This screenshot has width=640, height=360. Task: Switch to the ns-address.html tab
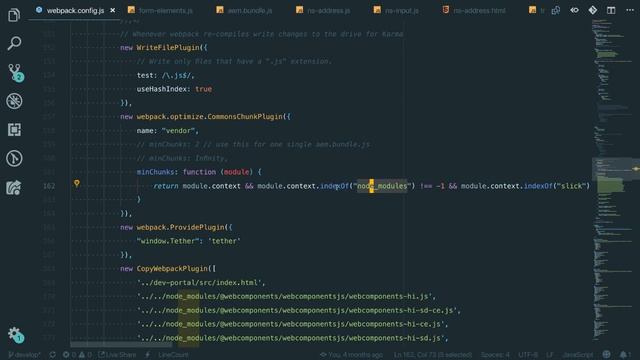[x=474, y=10]
